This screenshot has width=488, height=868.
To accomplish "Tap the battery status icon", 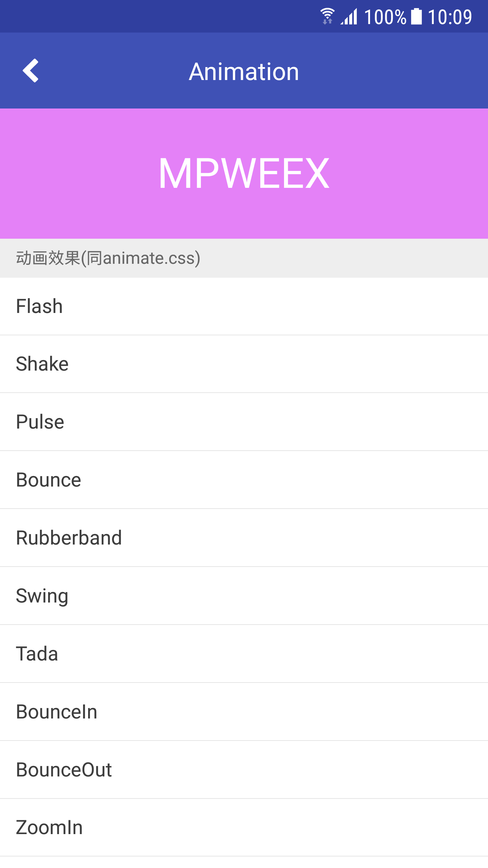I will tap(416, 16).
